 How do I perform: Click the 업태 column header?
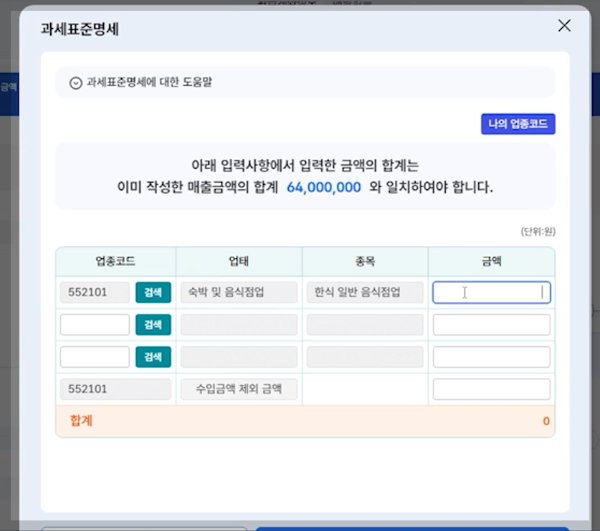239,261
